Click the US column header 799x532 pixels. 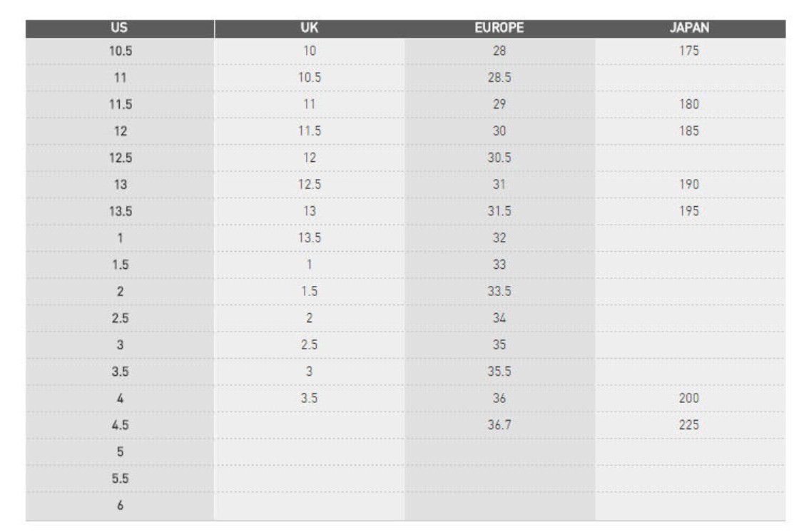click(x=120, y=28)
